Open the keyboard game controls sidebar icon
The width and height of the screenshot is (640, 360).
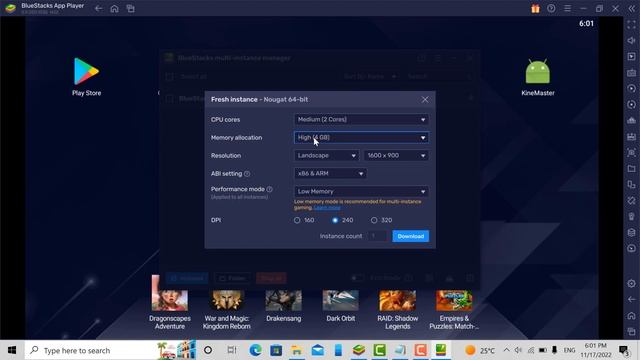coord(631,73)
